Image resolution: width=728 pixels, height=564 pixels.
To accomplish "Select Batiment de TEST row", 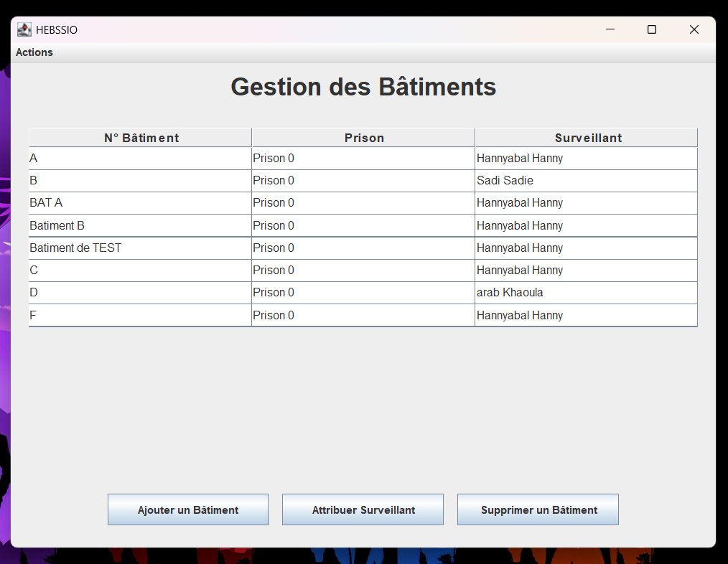I will click(140, 248).
